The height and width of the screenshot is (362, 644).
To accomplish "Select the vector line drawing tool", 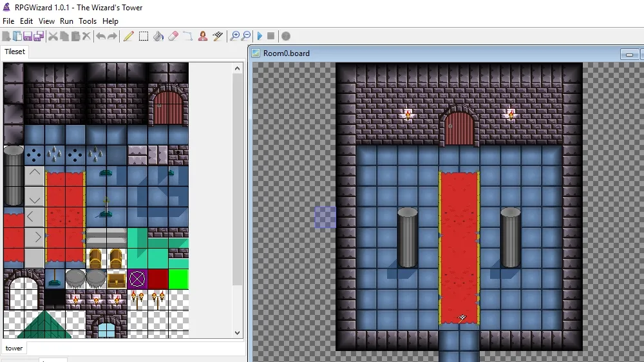I will click(187, 36).
